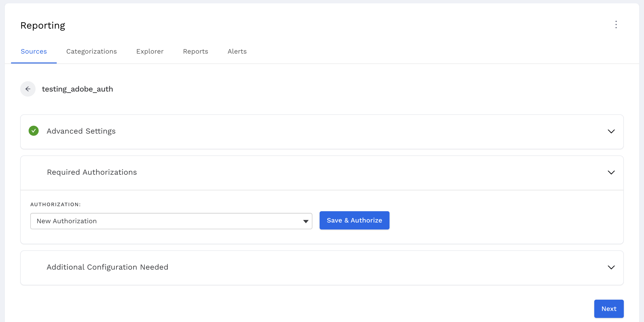Click the Next button
Viewport: 644px width, 322px height.
[x=609, y=309]
